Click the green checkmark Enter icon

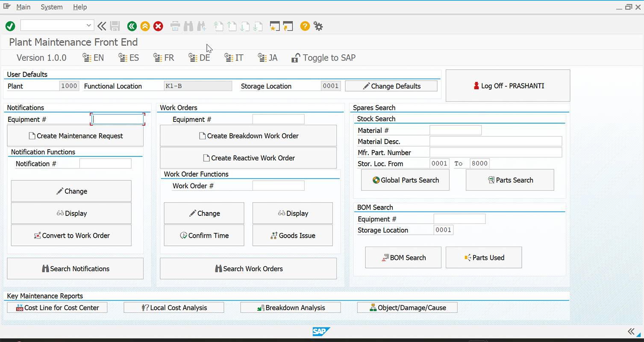point(10,27)
